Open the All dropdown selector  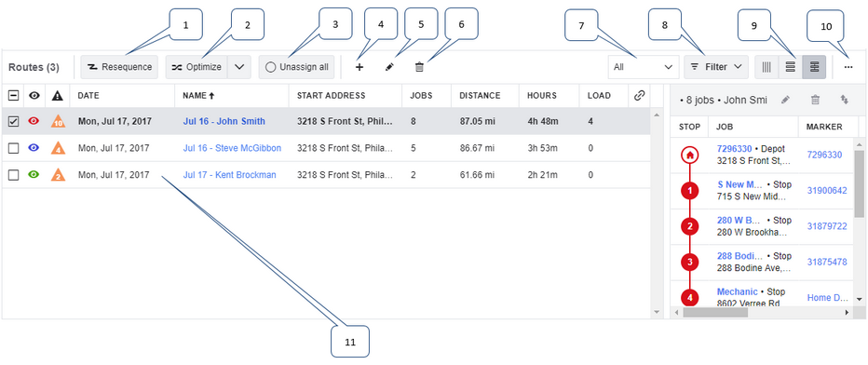click(x=644, y=67)
